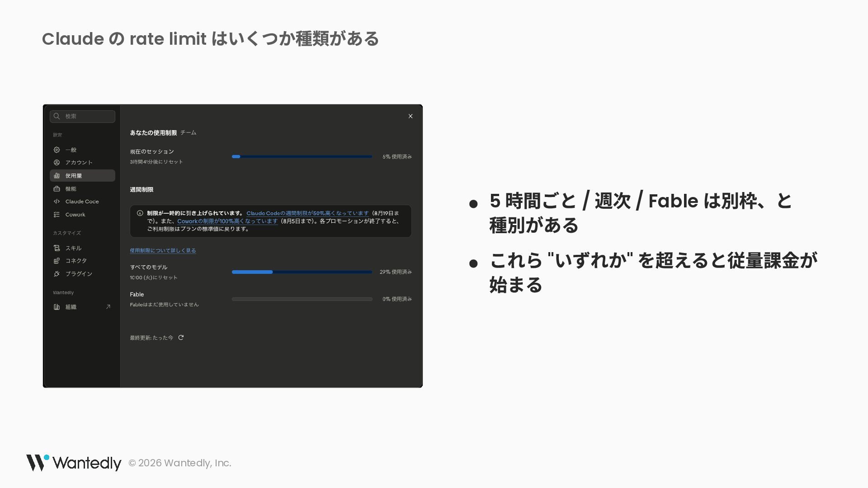The image size is (868, 488).
Task: Click the 週間制限 heading
Action: tap(142, 190)
